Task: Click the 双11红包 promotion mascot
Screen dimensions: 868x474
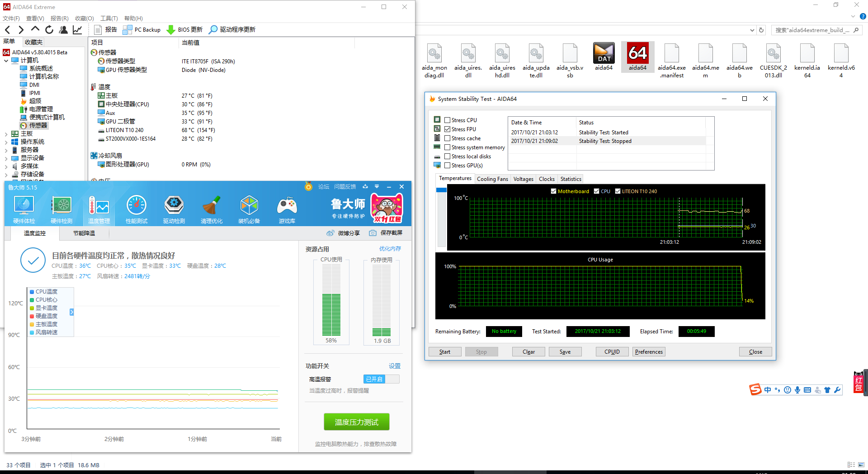Action: (x=387, y=208)
